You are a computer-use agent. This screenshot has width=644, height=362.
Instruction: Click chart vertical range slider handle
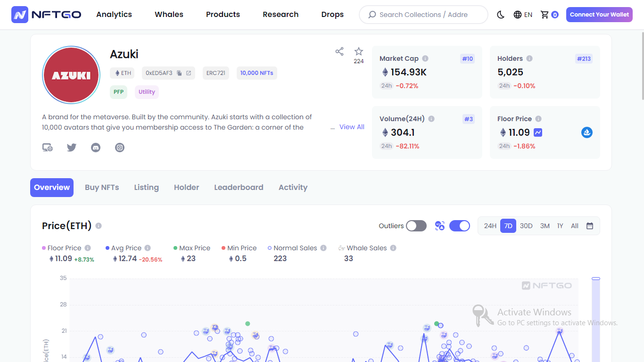[x=596, y=279]
